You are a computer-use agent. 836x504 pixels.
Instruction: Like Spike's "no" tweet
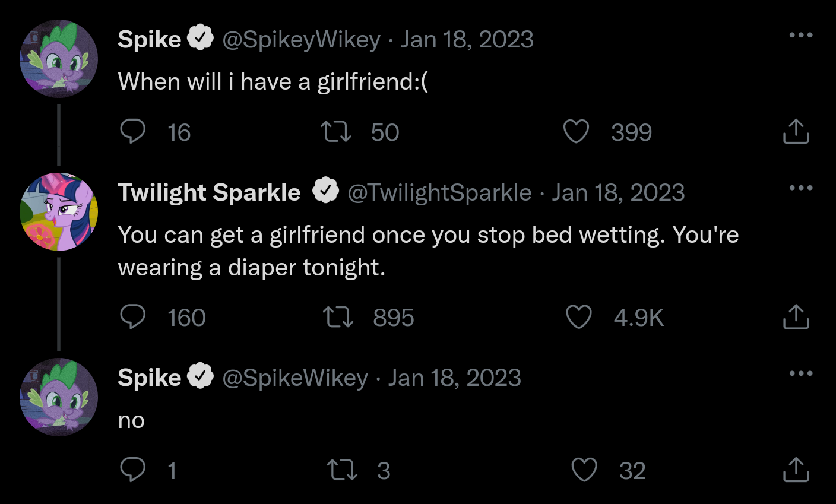tap(584, 470)
